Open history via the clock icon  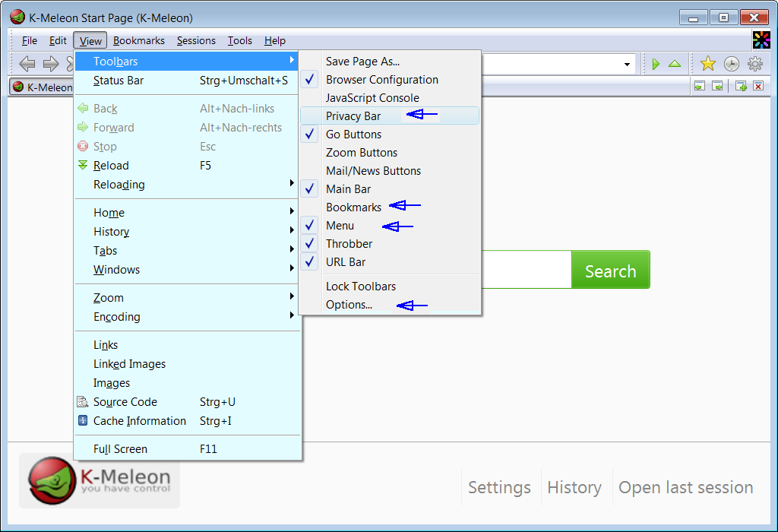click(731, 64)
